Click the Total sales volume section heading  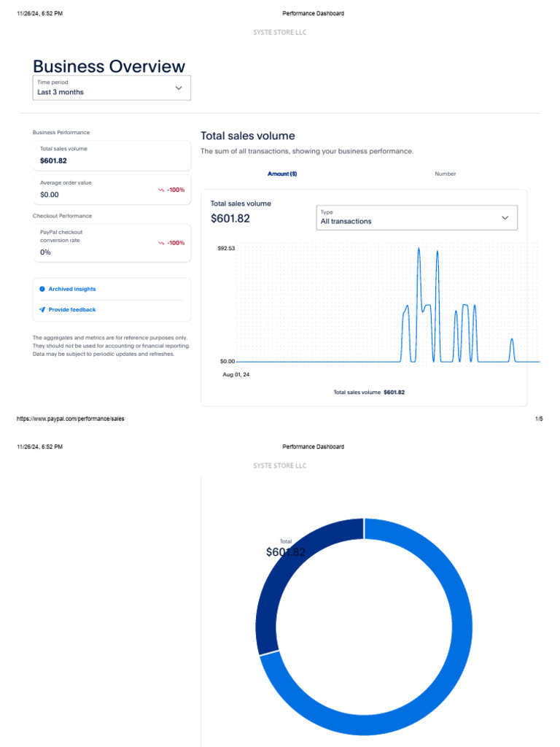coord(248,136)
